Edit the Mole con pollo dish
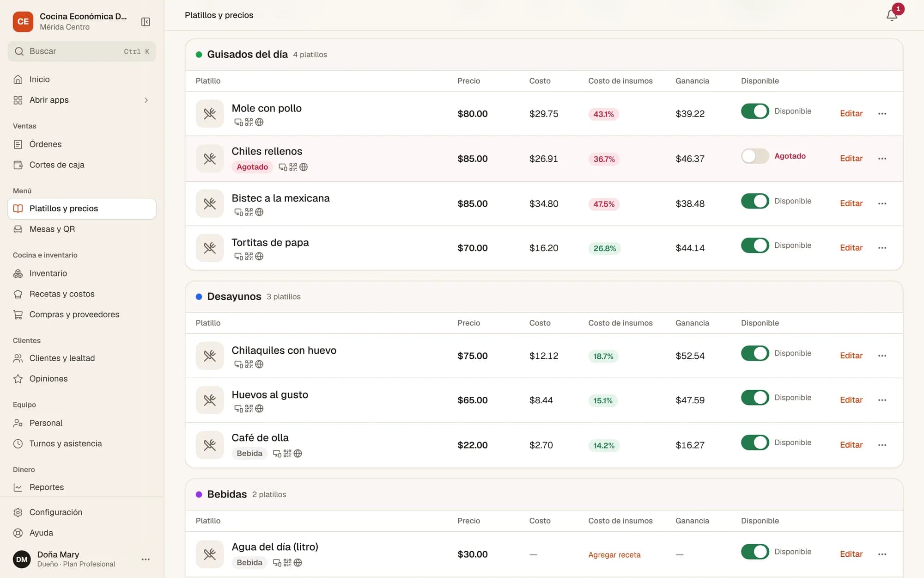This screenshot has height=578, width=924. click(851, 114)
